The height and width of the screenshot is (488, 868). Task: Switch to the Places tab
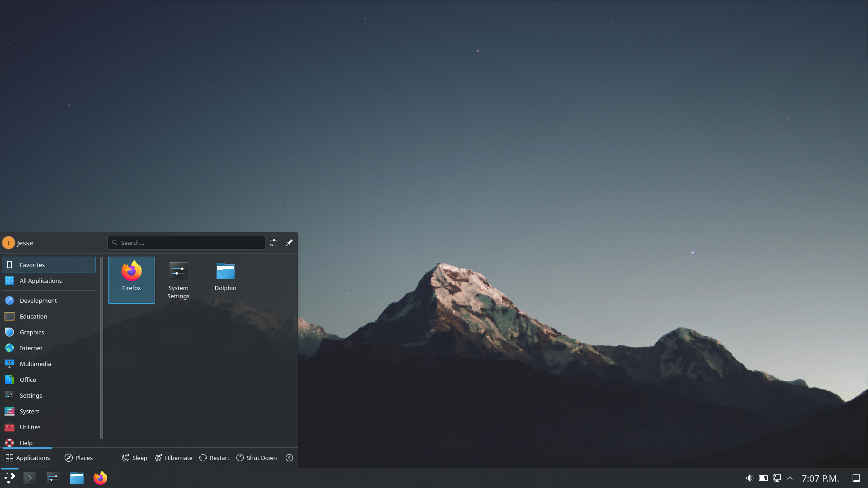[79, 458]
